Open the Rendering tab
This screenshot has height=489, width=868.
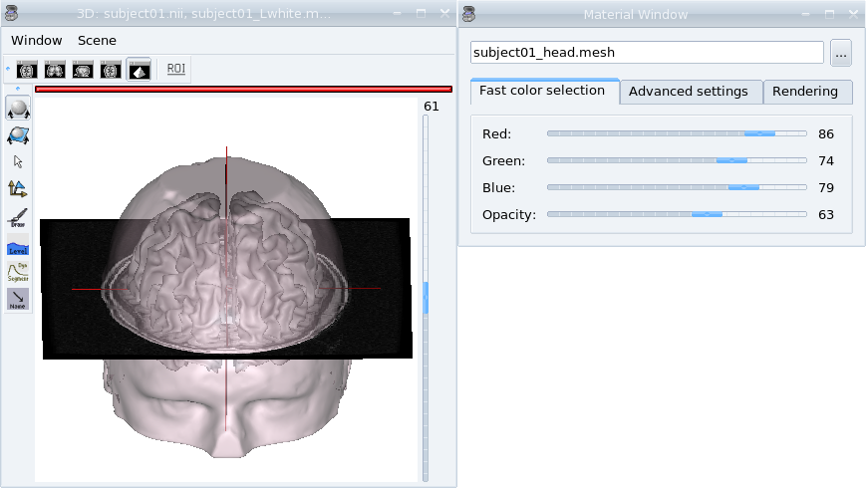point(805,92)
